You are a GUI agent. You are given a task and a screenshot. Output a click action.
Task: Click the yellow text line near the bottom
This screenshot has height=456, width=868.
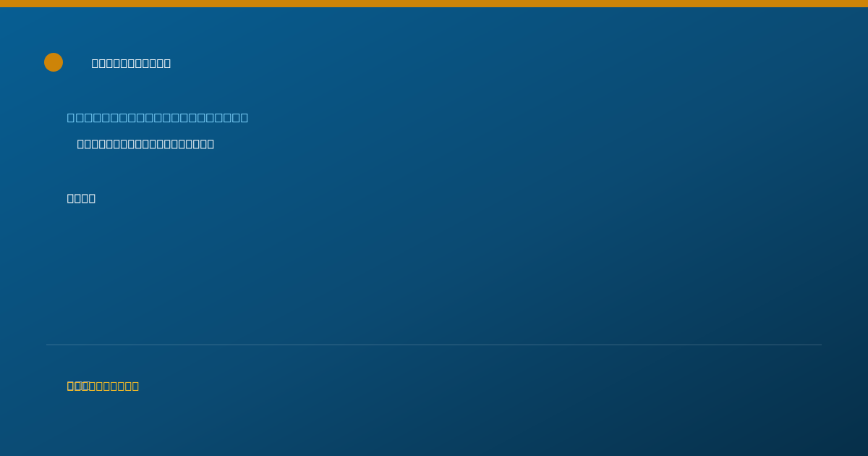[103, 386]
